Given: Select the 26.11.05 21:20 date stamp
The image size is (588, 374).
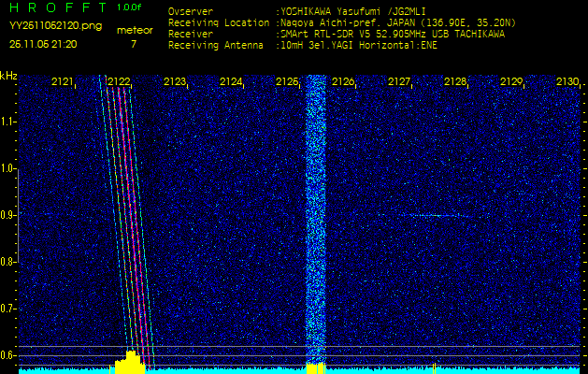Looking at the screenshot, I should pos(43,44).
